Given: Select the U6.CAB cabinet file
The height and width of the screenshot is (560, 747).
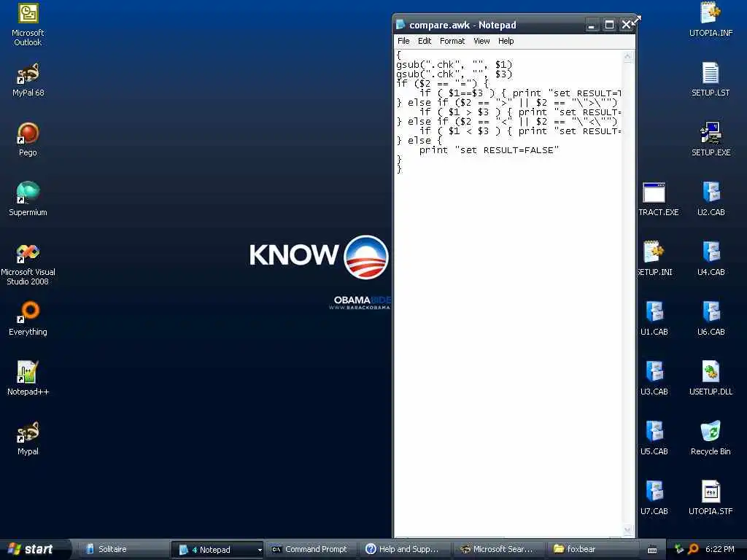Looking at the screenshot, I should [711, 319].
